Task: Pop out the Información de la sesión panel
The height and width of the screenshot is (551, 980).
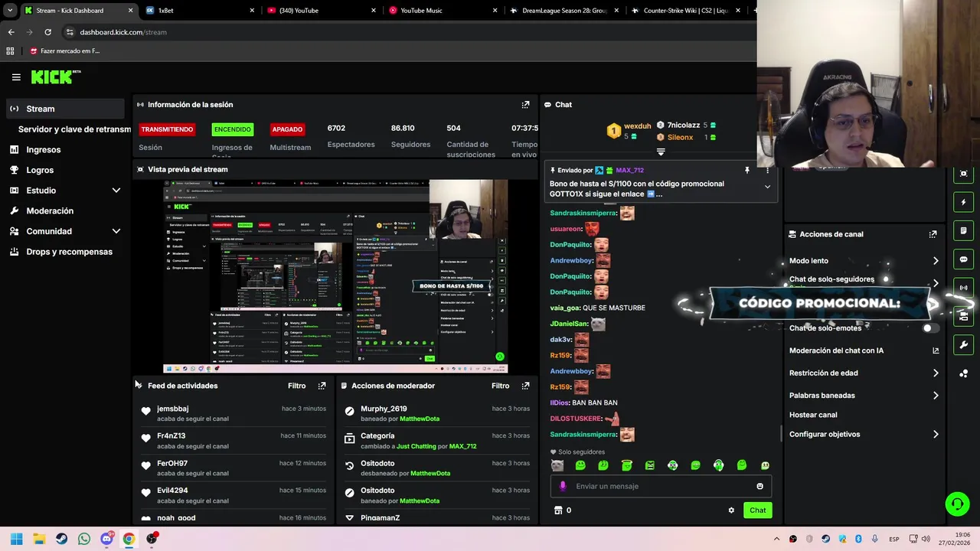Action: 525,105
